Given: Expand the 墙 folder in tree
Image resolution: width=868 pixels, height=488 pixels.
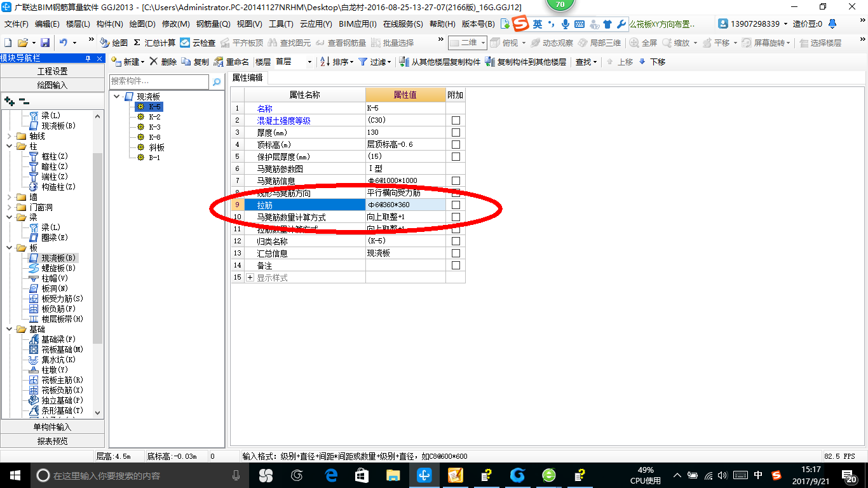Looking at the screenshot, I should (x=9, y=197).
